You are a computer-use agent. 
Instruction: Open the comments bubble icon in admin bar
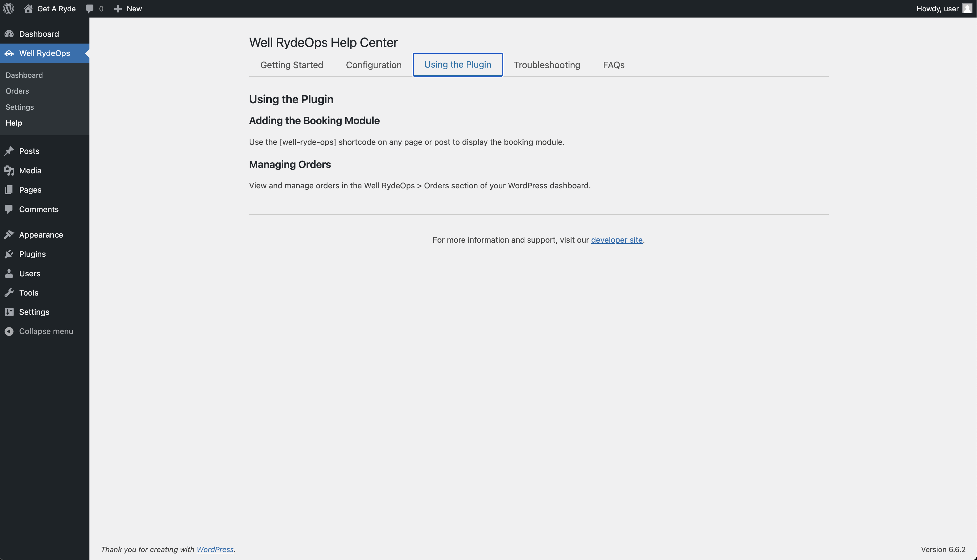click(x=90, y=8)
